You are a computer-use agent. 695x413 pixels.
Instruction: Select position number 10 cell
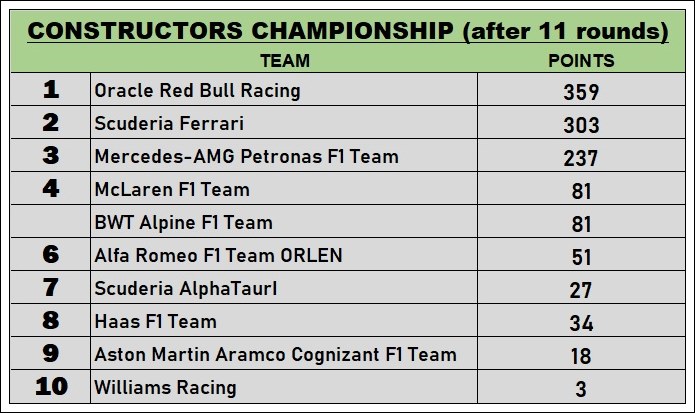tap(51, 387)
